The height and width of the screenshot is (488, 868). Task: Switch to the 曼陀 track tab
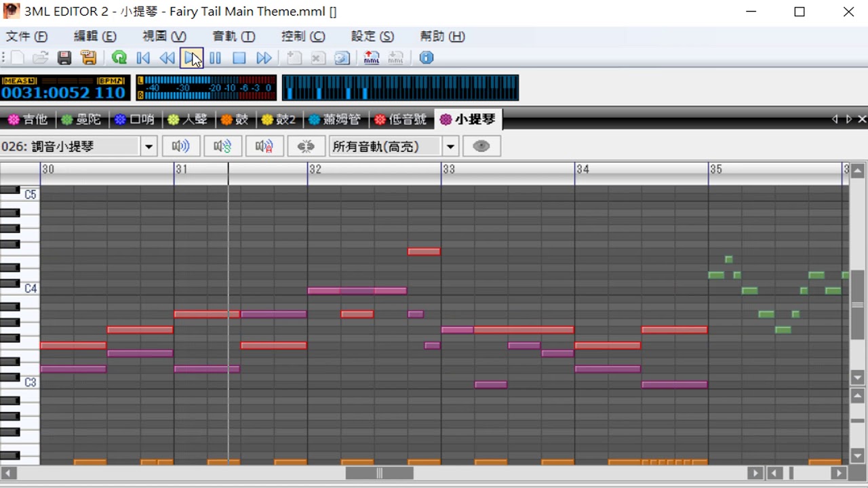81,120
